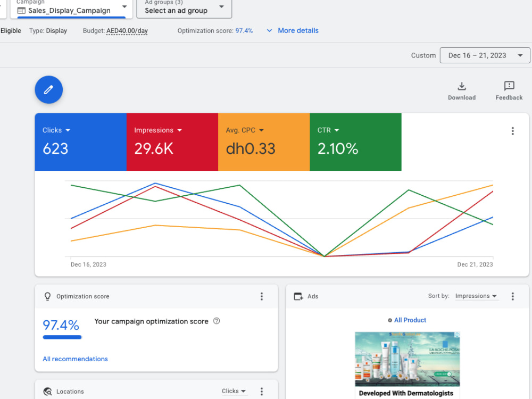The image size is (532, 399).
Task: Select the red Impressions 29.6K scorecard
Action: click(172, 142)
